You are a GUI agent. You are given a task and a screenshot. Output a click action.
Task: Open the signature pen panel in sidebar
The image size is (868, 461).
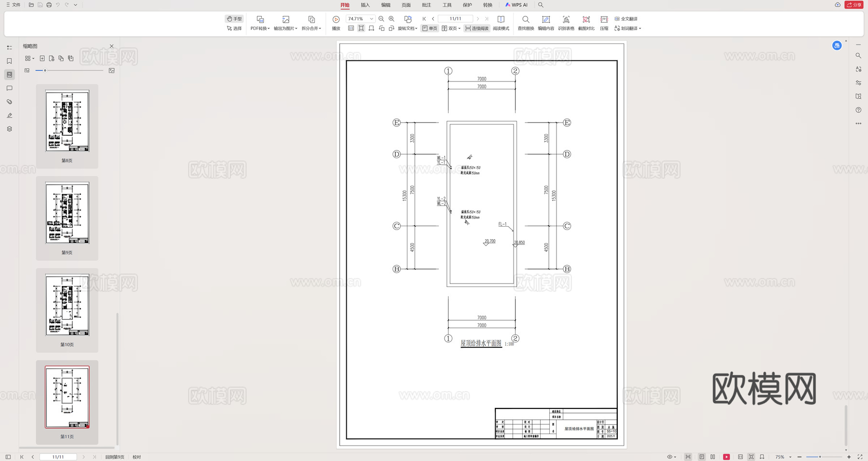[x=9, y=115]
